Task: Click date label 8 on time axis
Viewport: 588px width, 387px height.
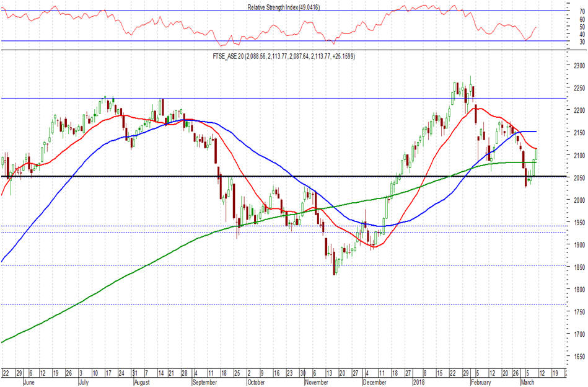Action: coord(425,373)
